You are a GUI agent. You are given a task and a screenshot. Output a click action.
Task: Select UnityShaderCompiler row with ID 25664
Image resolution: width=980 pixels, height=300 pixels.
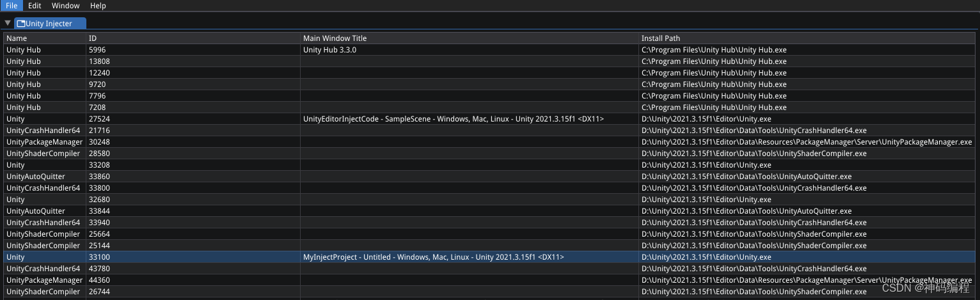click(x=489, y=234)
